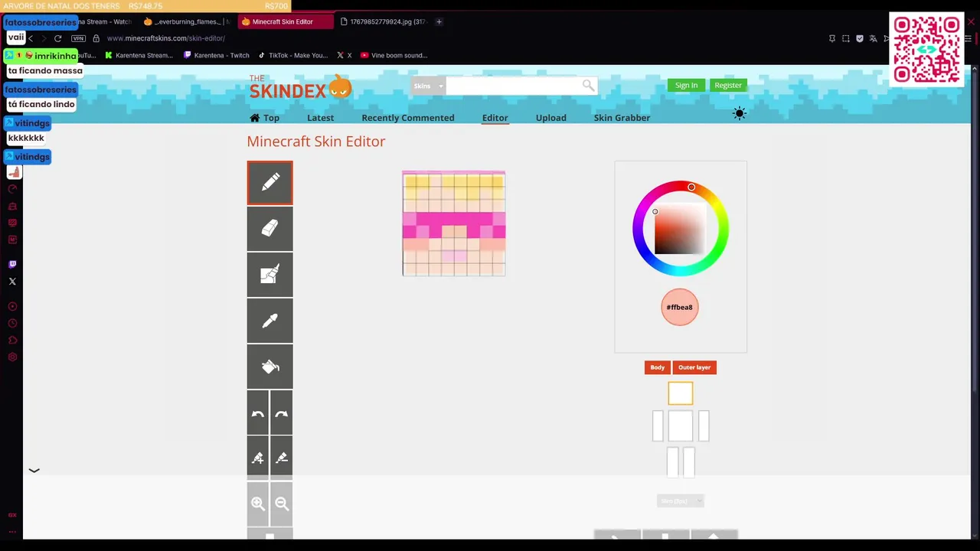
Task: Click the search magnifier icon
Action: coord(588,86)
